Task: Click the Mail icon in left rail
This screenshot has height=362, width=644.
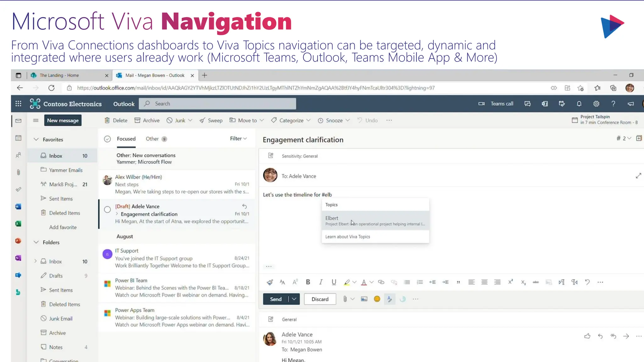Action: point(18,121)
